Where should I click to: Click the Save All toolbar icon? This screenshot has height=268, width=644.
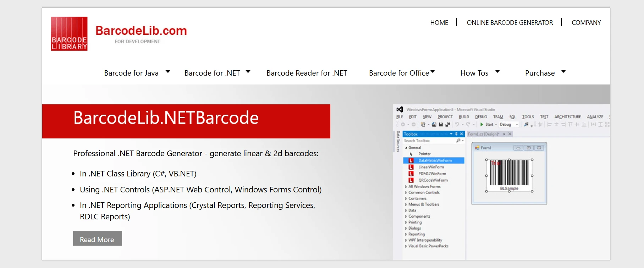pos(447,125)
